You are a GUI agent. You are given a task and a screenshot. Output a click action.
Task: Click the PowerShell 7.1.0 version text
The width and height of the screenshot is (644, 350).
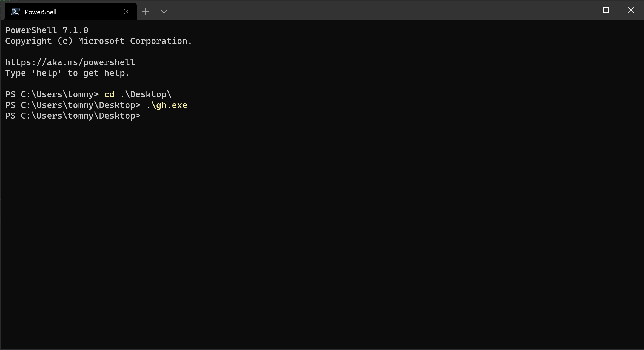(47, 30)
